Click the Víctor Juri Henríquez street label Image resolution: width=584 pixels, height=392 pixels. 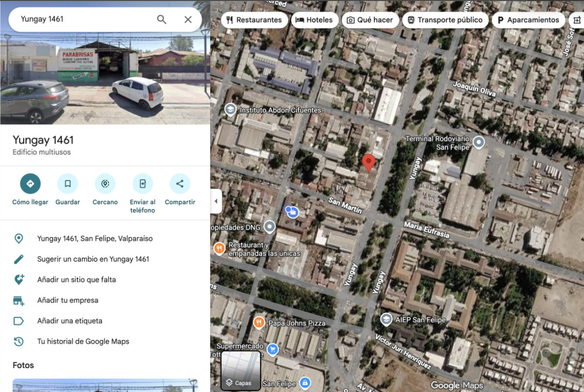tap(403, 352)
